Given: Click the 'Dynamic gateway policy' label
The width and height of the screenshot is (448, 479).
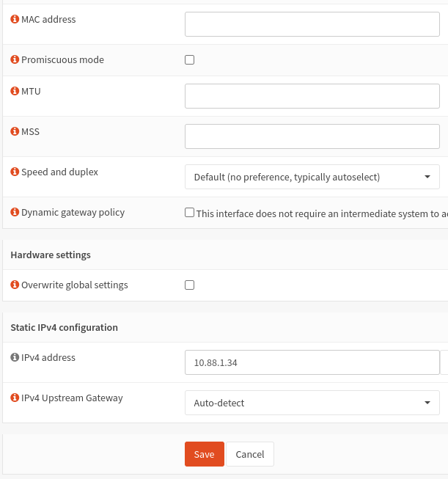Looking at the screenshot, I should tap(73, 212).
